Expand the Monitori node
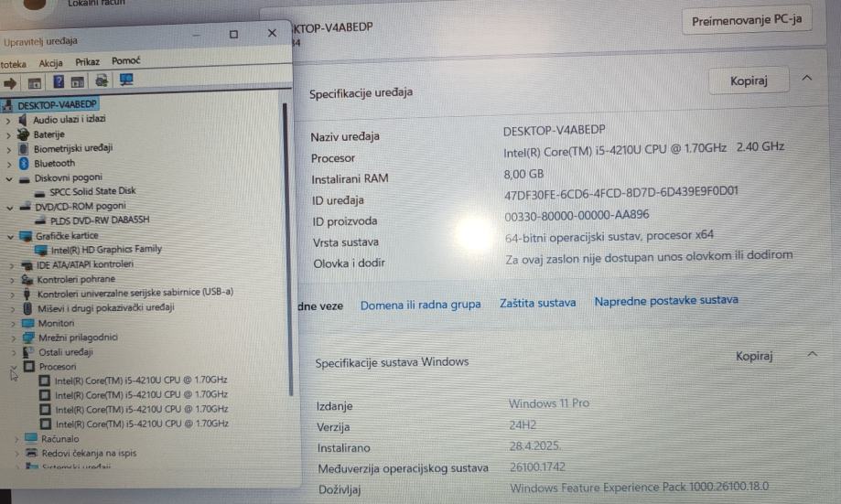The height and width of the screenshot is (504, 841). tap(13, 324)
